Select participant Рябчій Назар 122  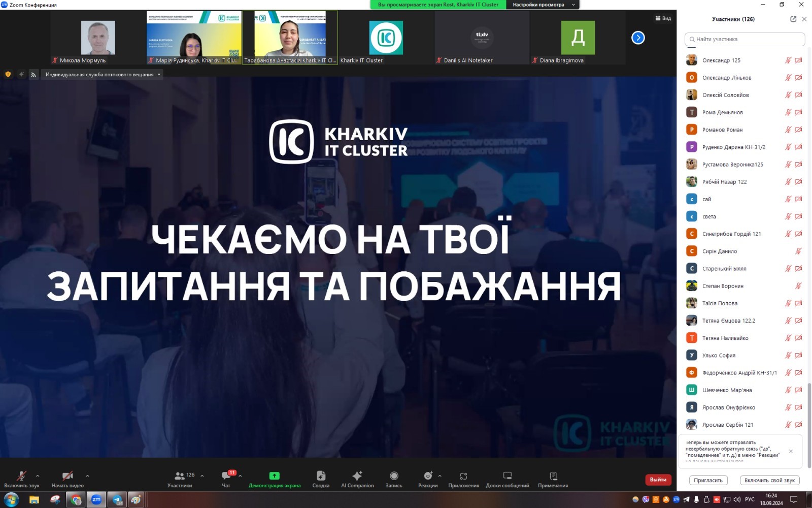[745, 182]
